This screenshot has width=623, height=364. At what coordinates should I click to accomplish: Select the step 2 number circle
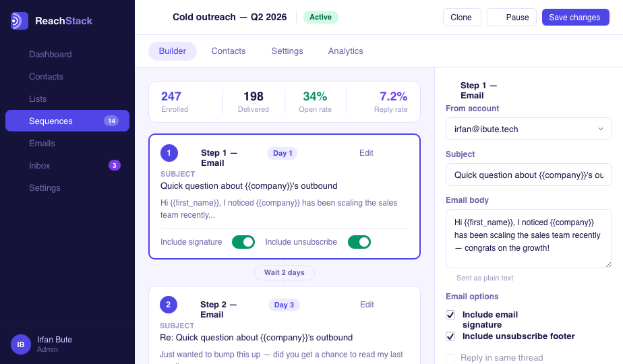point(169,305)
